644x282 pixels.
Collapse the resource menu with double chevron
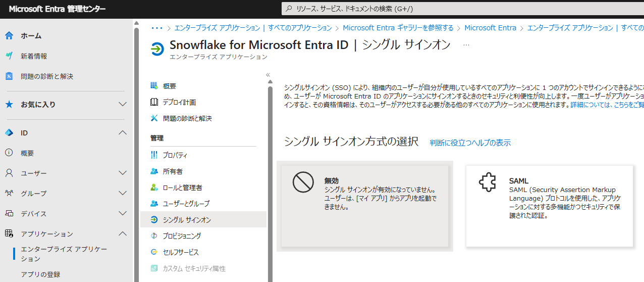(268, 75)
